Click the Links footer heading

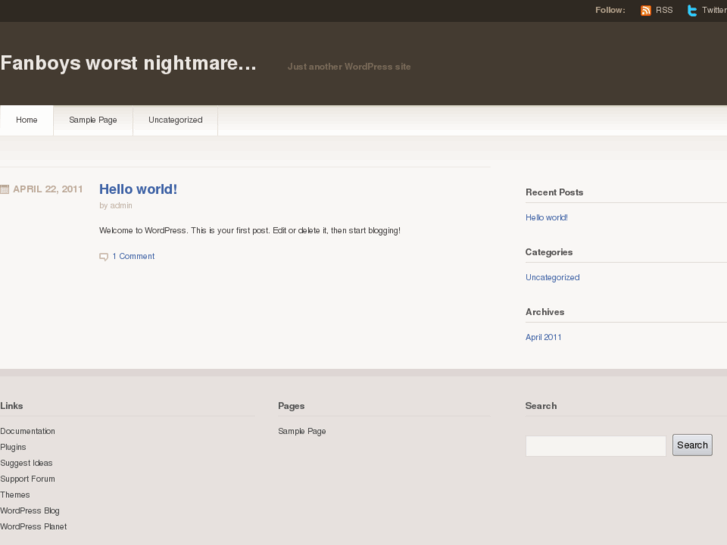(x=12, y=406)
